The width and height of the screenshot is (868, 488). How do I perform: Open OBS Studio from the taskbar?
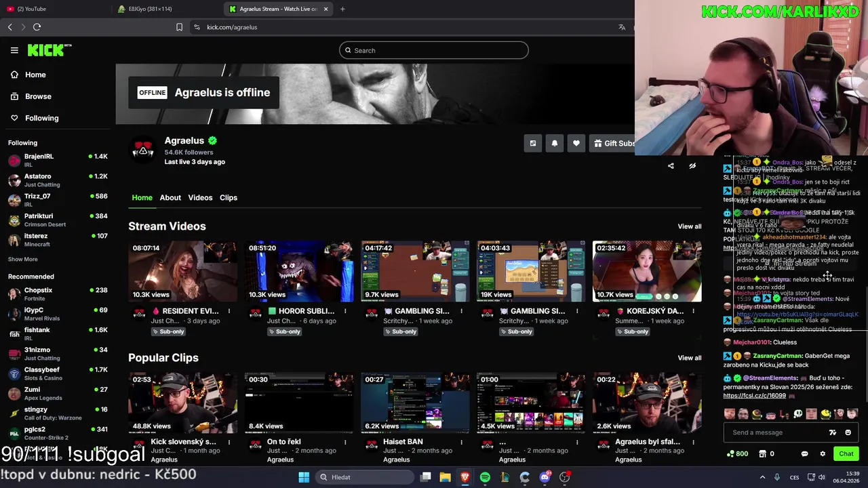tap(565, 477)
